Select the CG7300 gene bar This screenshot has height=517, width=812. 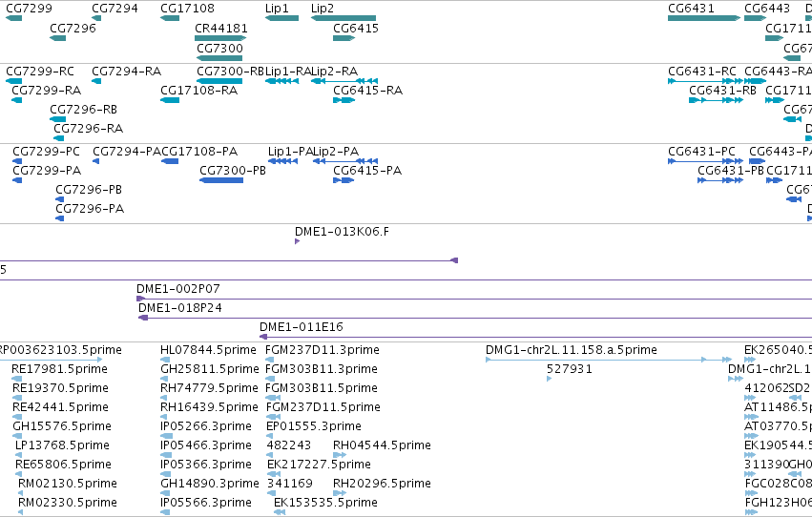219,58
